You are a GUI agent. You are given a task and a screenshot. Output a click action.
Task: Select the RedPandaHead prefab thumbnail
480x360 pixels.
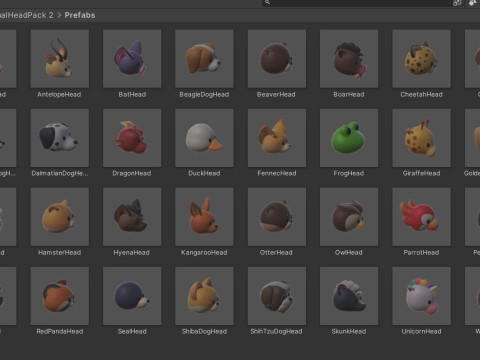[60, 296]
